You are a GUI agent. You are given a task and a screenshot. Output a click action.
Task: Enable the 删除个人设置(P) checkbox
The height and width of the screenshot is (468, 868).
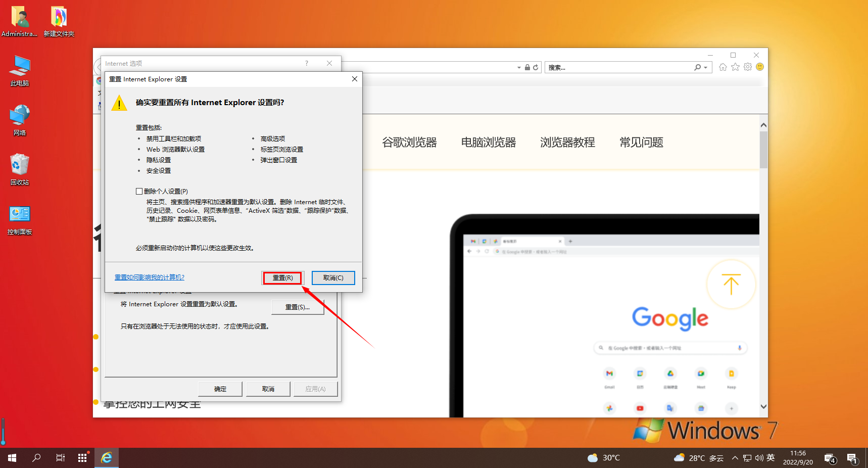(139, 191)
